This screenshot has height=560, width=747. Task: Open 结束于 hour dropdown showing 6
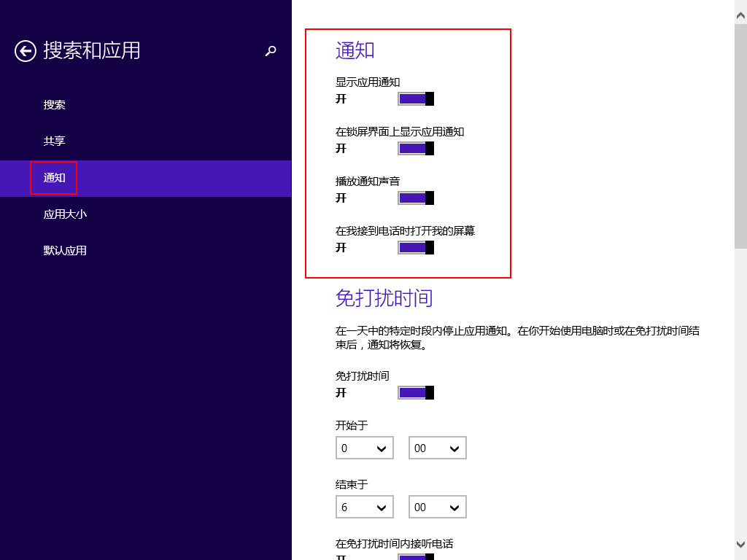[365, 507]
